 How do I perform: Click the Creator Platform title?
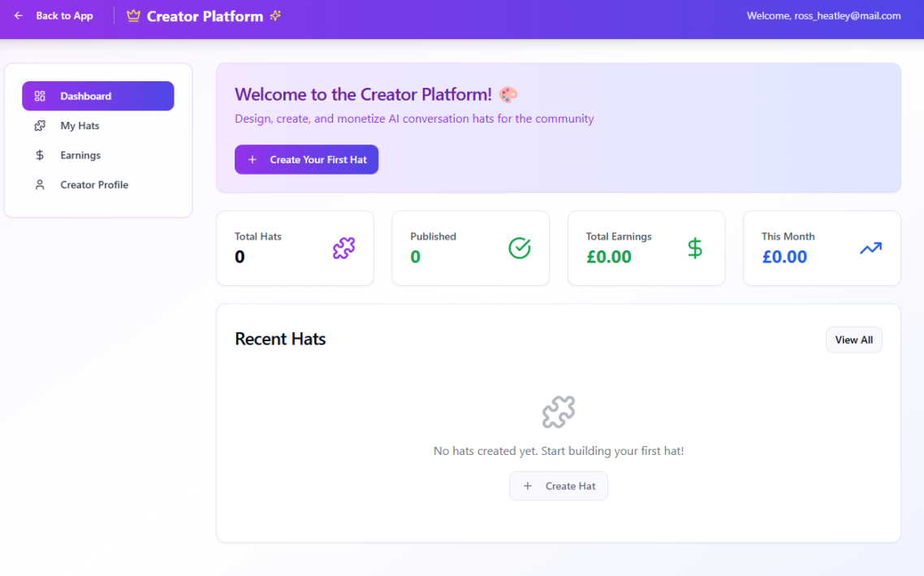point(205,16)
